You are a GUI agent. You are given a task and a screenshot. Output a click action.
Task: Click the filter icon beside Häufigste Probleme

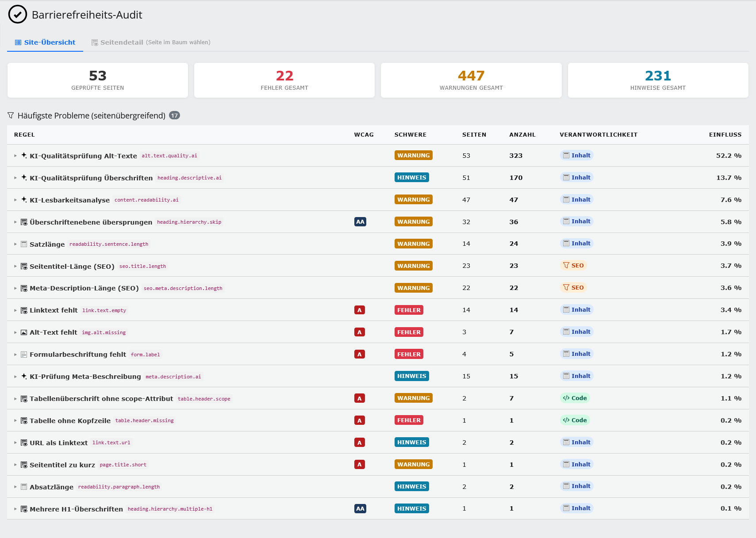(x=11, y=115)
